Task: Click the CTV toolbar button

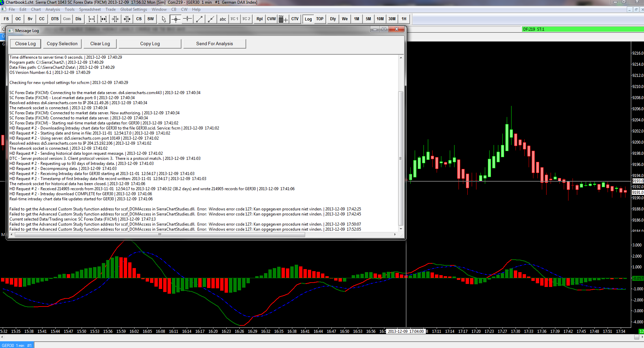Action: click(x=295, y=19)
